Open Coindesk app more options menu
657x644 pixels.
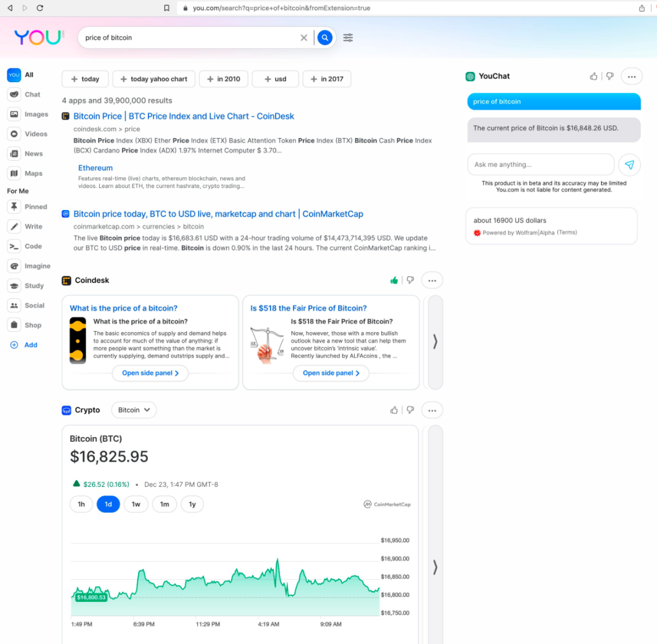coord(432,281)
